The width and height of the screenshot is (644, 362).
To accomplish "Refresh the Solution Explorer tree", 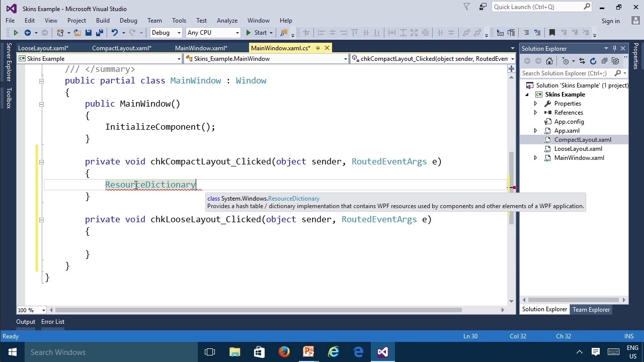I will [593, 61].
